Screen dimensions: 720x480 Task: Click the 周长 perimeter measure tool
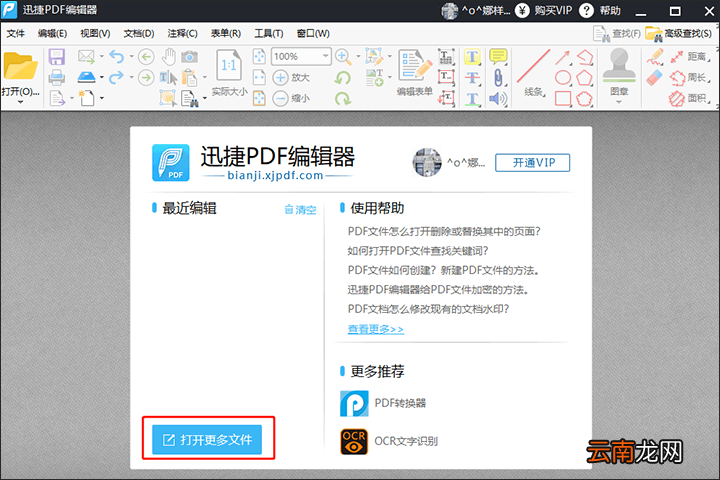click(691, 78)
